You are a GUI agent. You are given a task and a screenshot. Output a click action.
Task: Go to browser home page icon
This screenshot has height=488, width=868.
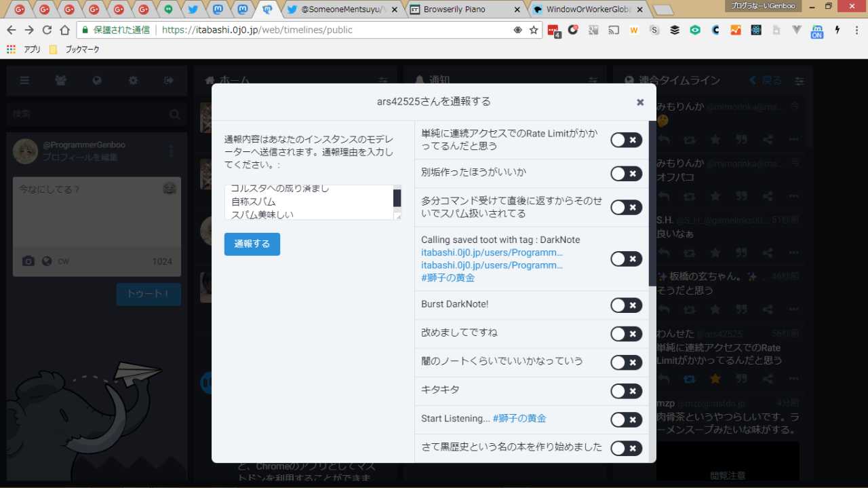click(64, 30)
